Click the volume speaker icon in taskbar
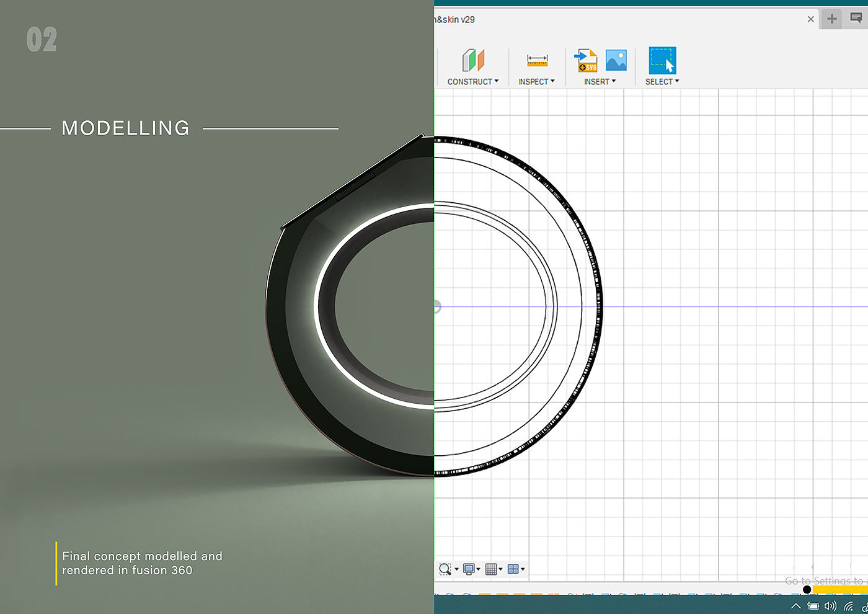Viewport: 868px width, 614px height. coord(830,606)
